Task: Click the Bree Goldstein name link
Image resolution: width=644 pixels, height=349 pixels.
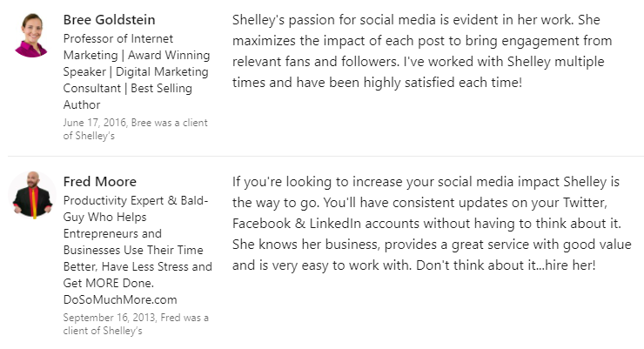Action: [x=110, y=20]
